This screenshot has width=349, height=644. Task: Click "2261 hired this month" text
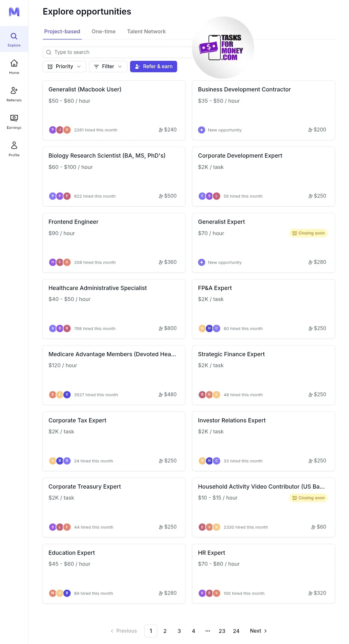[x=96, y=130]
